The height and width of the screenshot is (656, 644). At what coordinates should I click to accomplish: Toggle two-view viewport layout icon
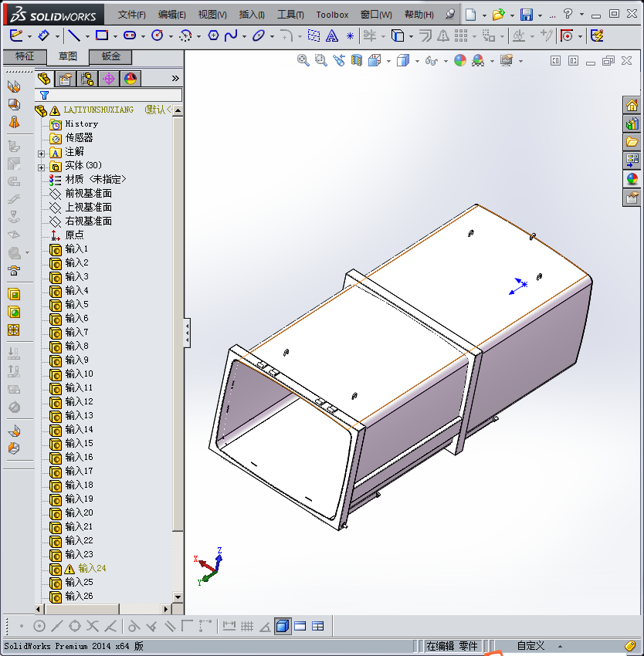coord(300,627)
